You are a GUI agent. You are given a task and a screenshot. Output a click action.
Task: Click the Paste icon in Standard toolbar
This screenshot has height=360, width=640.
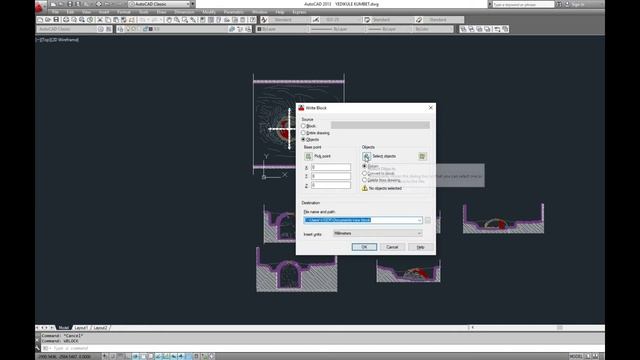pos(116,20)
